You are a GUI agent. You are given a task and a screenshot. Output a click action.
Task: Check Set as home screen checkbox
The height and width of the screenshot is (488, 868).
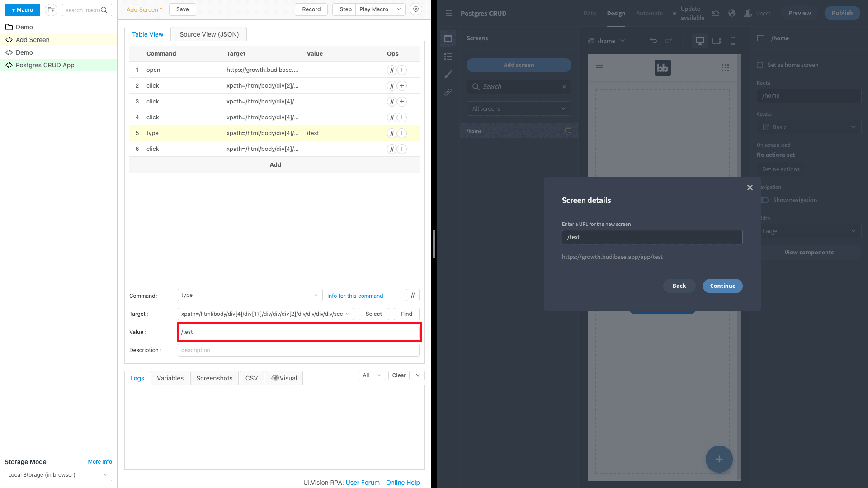point(760,65)
